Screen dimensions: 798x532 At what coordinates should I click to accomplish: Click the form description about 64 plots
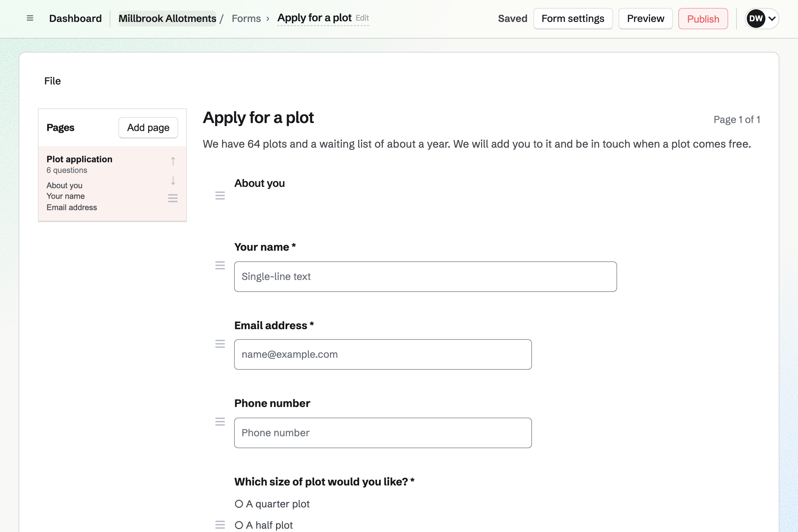pyautogui.click(x=477, y=144)
